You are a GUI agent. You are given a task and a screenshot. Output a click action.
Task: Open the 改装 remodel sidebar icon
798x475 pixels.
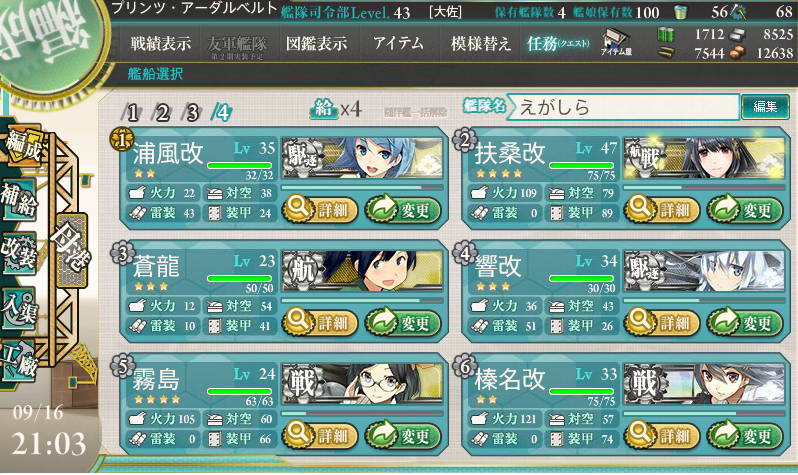pos(19,253)
